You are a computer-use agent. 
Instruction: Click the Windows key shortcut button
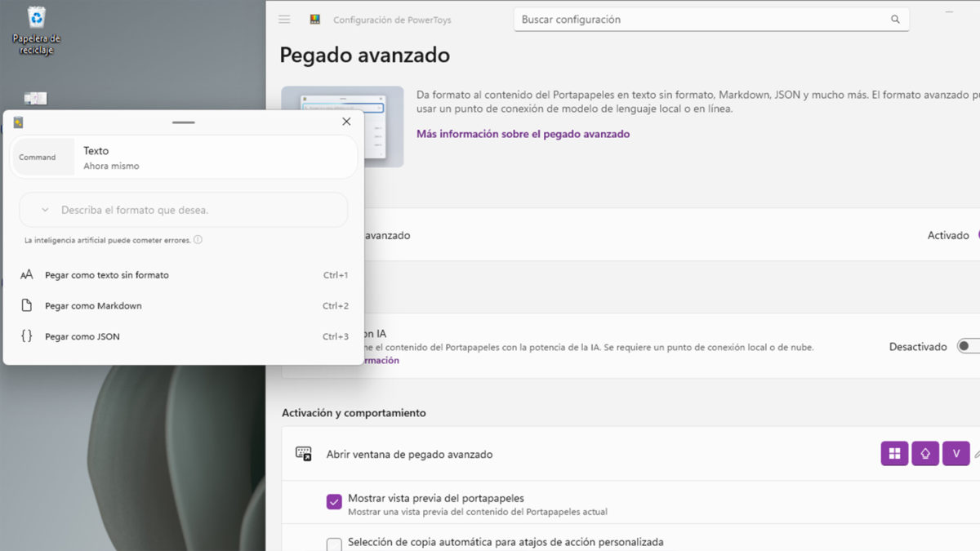[x=894, y=454]
